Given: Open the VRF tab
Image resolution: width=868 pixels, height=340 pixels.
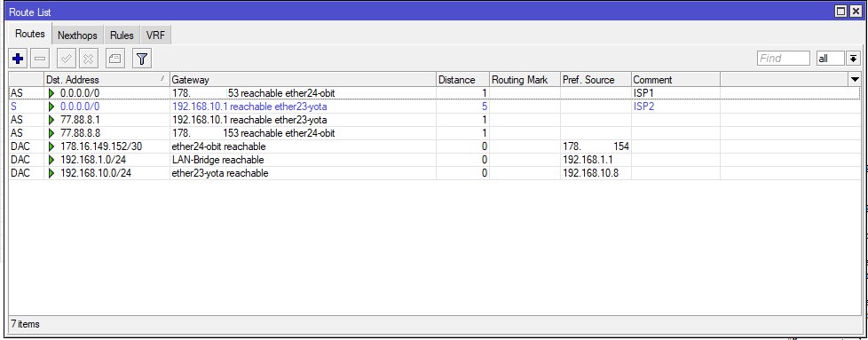Looking at the screenshot, I should tap(156, 35).
